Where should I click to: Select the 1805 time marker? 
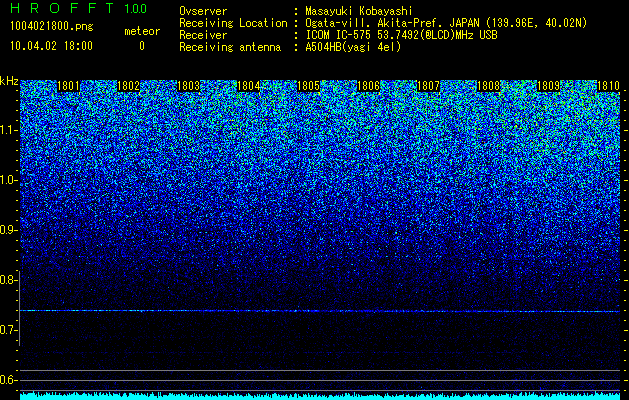[308, 86]
